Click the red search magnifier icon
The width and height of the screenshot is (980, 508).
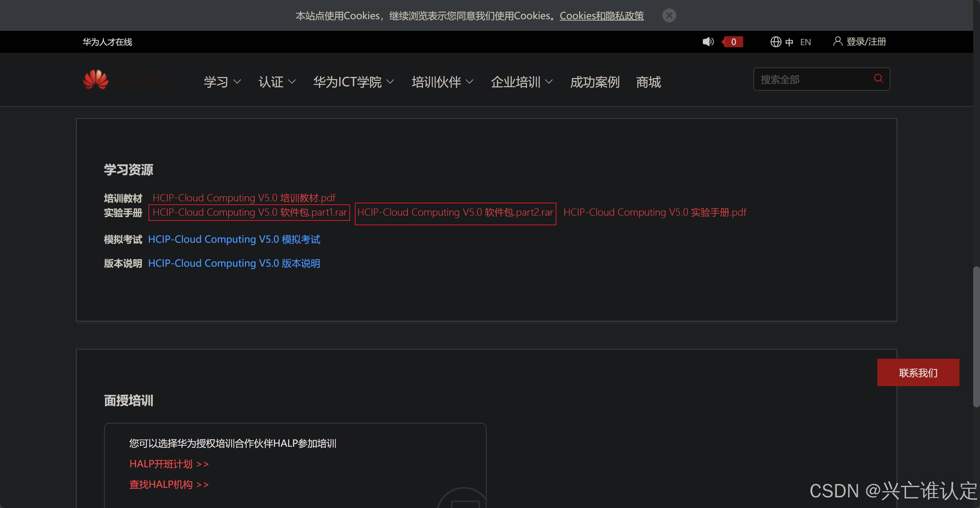click(x=878, y=78)
